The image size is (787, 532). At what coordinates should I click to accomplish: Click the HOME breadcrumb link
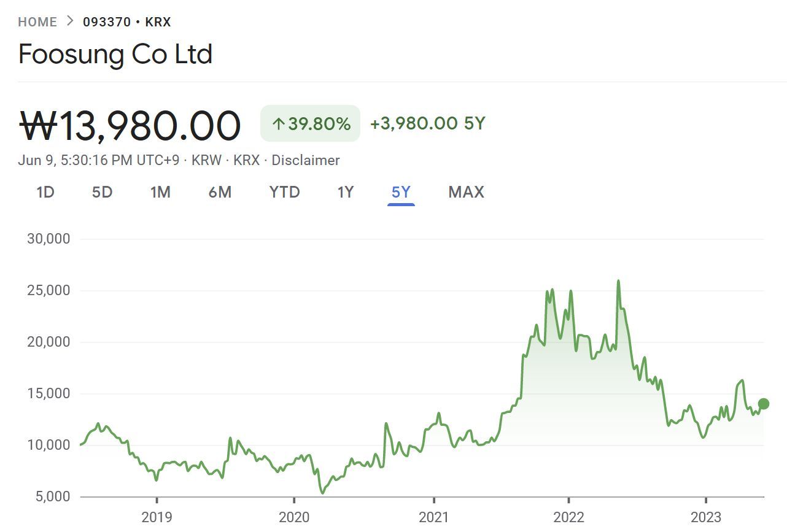tap(37, 22)
